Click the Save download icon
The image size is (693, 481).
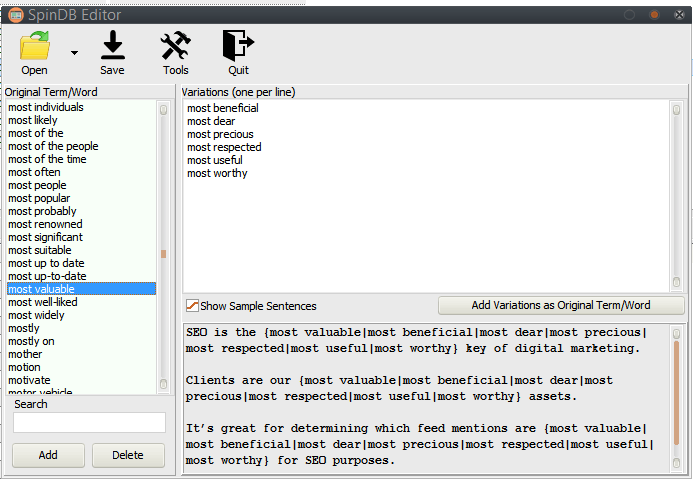click(x=113, y=45)
